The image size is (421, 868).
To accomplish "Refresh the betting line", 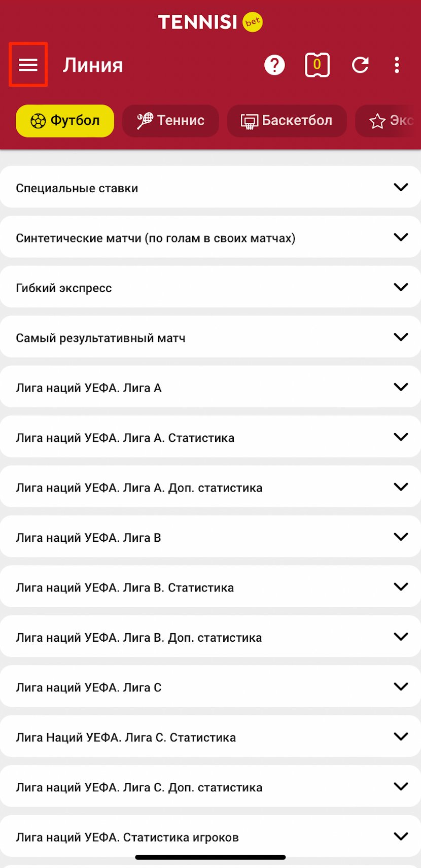I will coord(360,65).
